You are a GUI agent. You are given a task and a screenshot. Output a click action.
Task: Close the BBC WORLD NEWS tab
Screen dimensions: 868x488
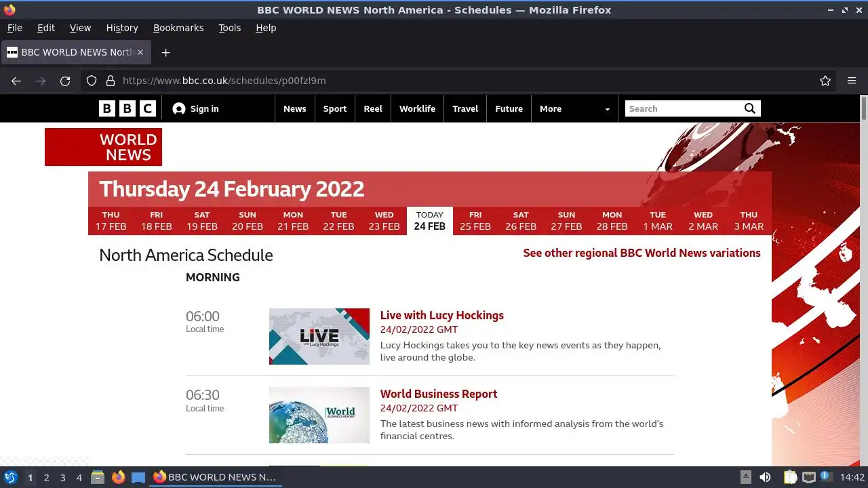140,52
